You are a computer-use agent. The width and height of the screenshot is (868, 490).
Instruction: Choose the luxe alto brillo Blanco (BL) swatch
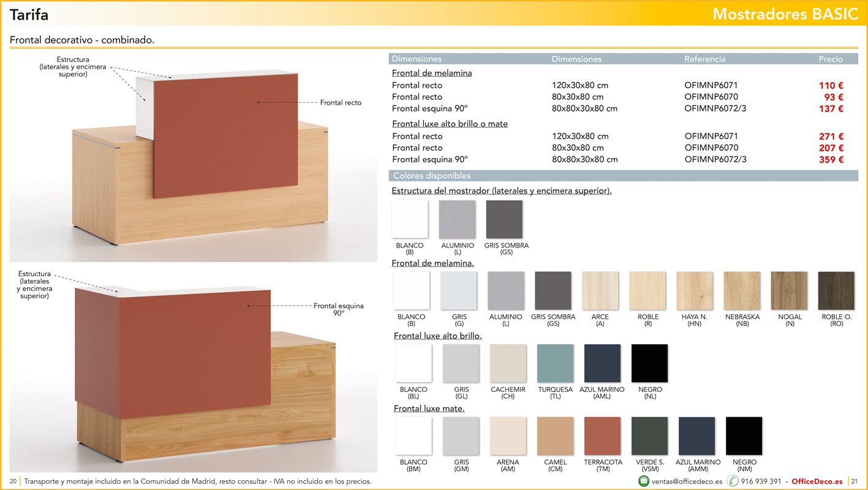pyautogui.click(x=413, y=363)
